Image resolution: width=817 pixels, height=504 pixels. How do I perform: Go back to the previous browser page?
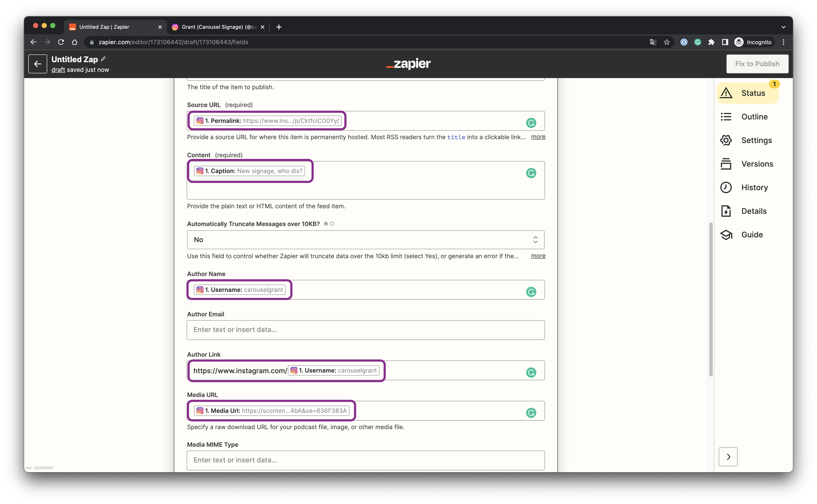coord(33,42)
